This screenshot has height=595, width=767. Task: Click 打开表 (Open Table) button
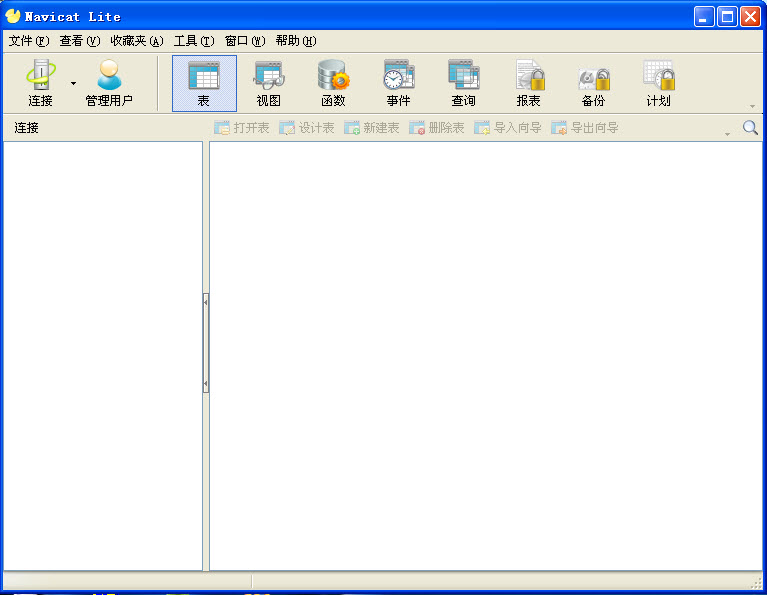(242, 128)
